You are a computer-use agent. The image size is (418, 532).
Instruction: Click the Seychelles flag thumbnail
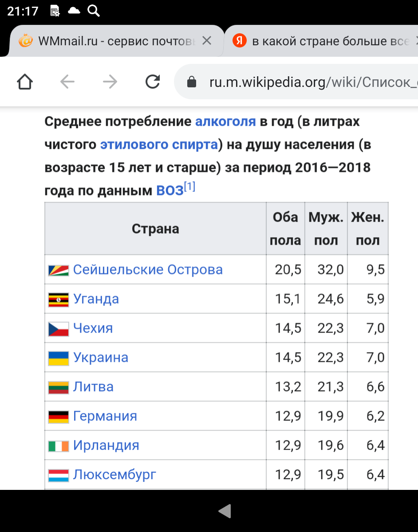(x=58, y=270)
